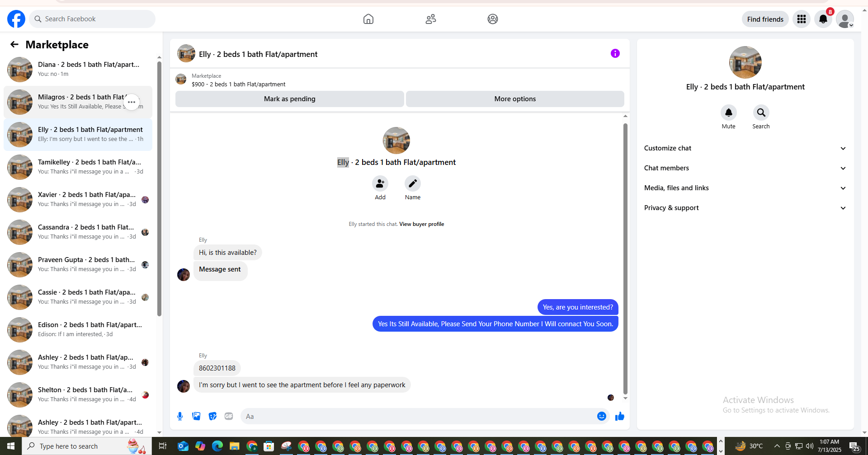Open File Explorer from the taskbar
Screen dimensions: 868x455
tap(234, 446)
